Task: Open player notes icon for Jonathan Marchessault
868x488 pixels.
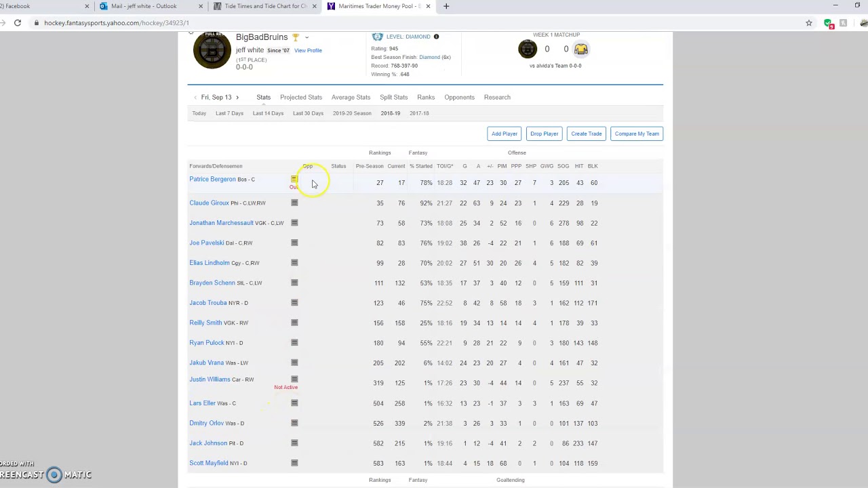Action: point(294,222)
